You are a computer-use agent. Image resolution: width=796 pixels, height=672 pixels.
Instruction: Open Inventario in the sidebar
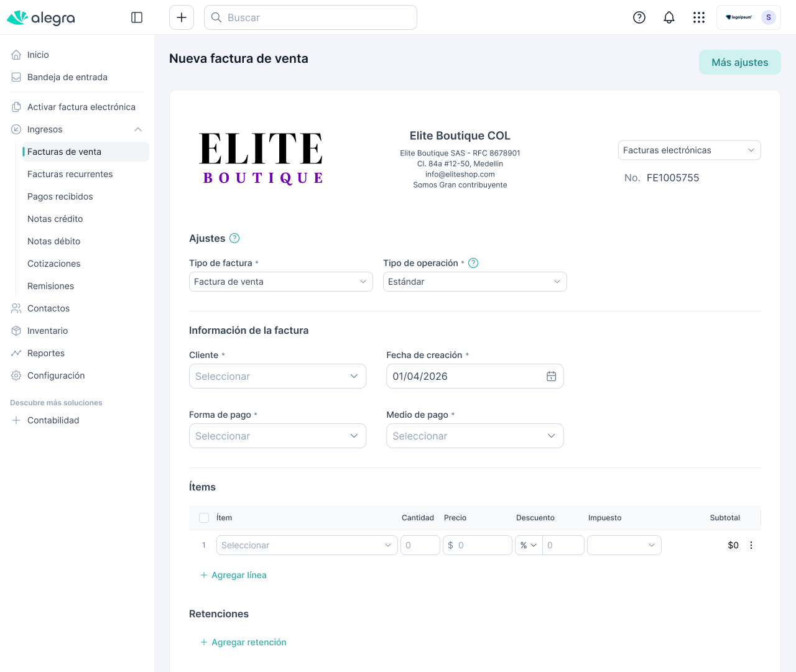click(x=77, y=331)
